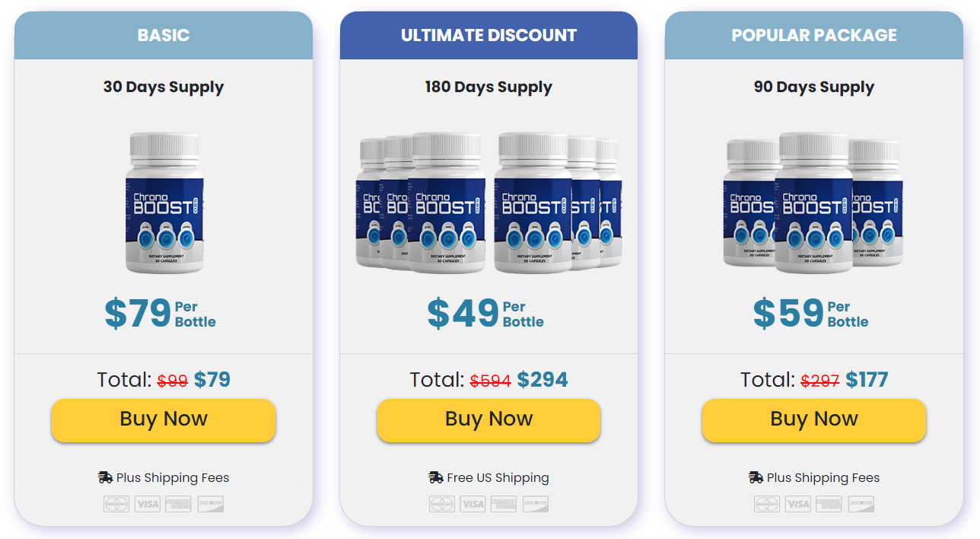Click Buy Now for the 30 Days Supply
This screenshot has height=539, width=980.
pyautogui.click(x=163, y=419)
